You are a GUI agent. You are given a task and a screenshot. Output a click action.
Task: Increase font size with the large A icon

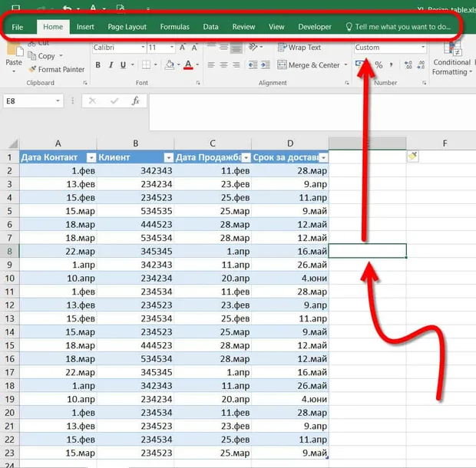(182, 48)
